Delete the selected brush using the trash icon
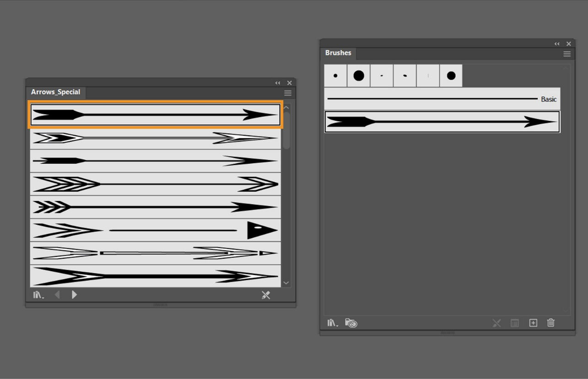 pyautogui.click(x=550, y=323)
